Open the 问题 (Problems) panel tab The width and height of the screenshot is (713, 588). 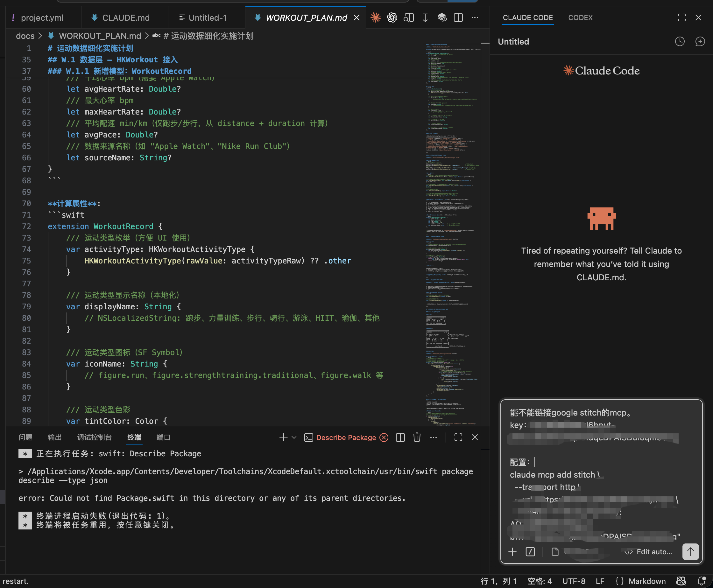[25, 437]
